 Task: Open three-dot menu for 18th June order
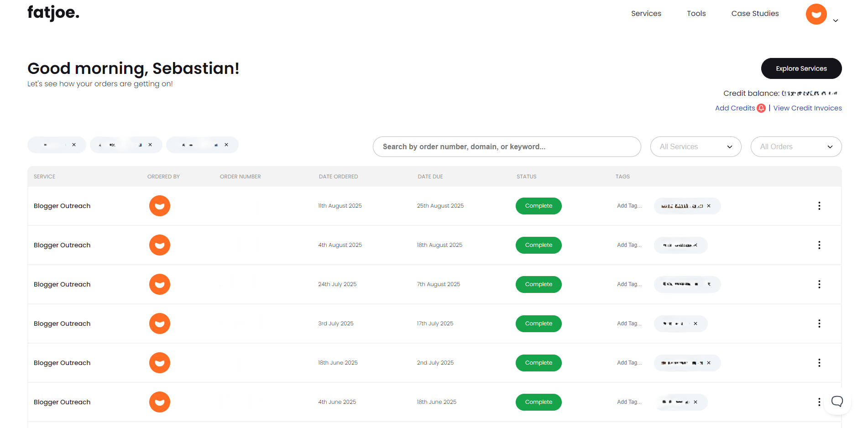[x=819, y=363]
